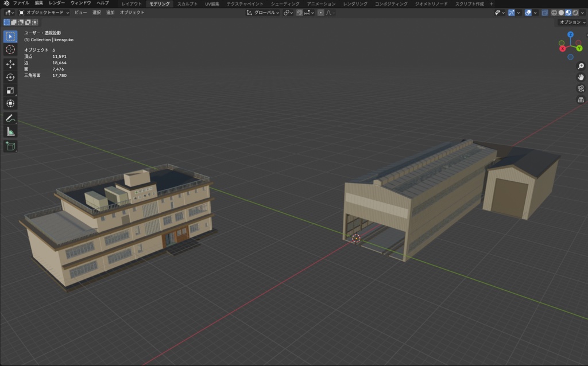The height and width of the screenshot is (366, 588).
Task: Click the Blender logo icon
Action: pos(6,3)
